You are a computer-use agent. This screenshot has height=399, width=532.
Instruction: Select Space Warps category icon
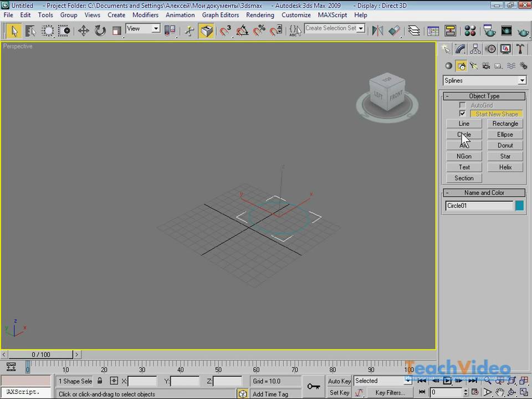coord(511,66)
